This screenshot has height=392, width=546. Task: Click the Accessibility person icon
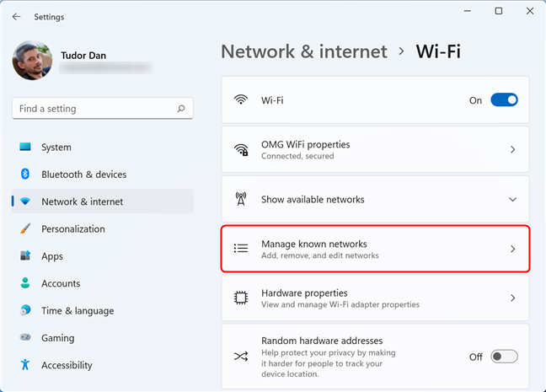point(25,365)
